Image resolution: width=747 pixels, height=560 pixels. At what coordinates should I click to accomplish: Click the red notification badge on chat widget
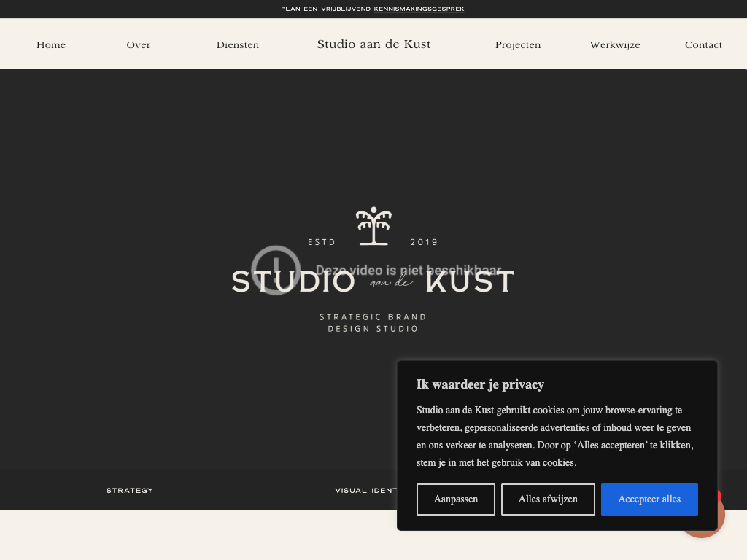point(719,497)
